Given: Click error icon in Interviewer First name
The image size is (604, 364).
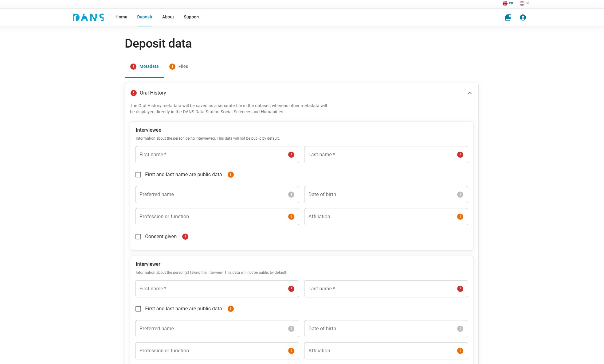Looking at the screenshot, I should [x=291, y=289].
